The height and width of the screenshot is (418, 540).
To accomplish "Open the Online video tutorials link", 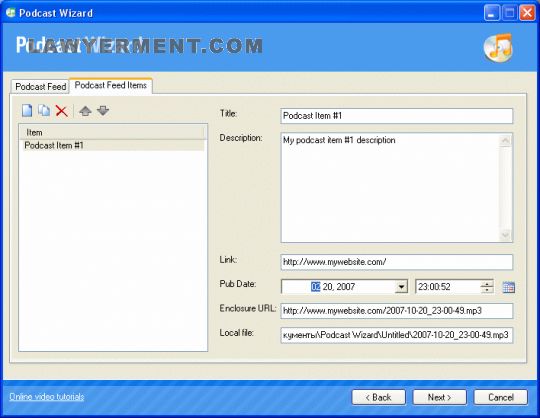I will pos(46,397).
